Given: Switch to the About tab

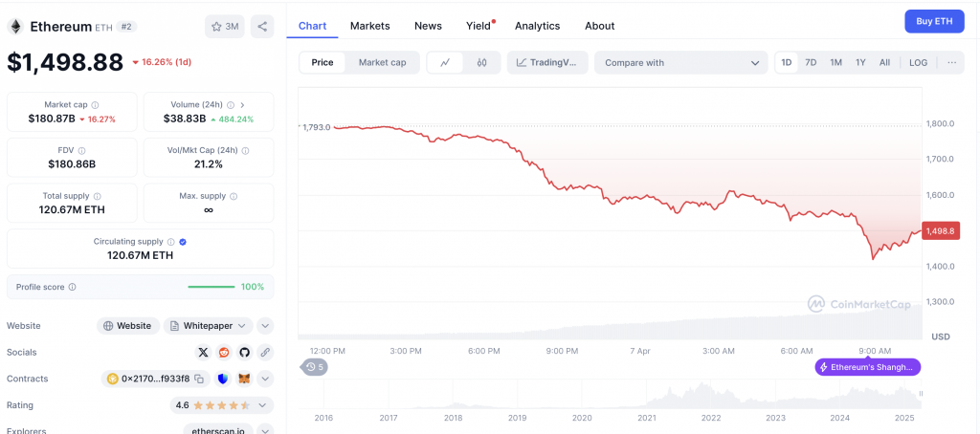Looking at the screenshot, I should (x=599, y=26).
